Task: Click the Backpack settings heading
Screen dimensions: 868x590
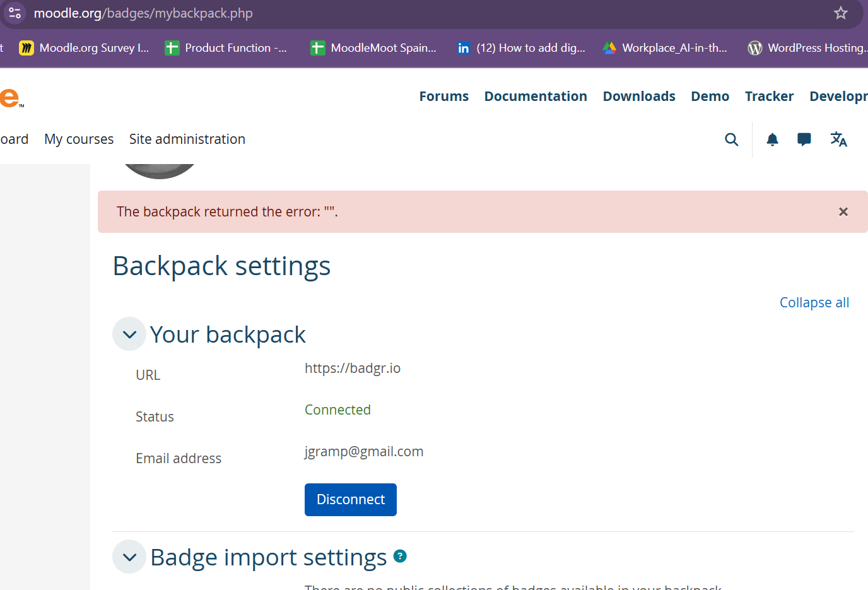Action: pyautogui.click(x=221, y=266)
